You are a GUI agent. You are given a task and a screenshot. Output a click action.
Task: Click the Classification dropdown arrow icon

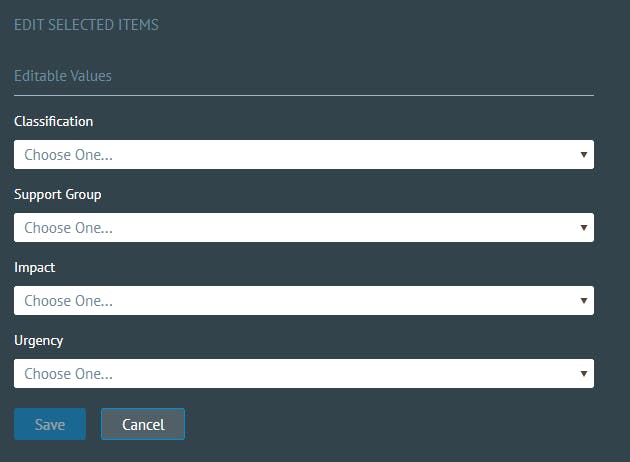click(584, 155)
